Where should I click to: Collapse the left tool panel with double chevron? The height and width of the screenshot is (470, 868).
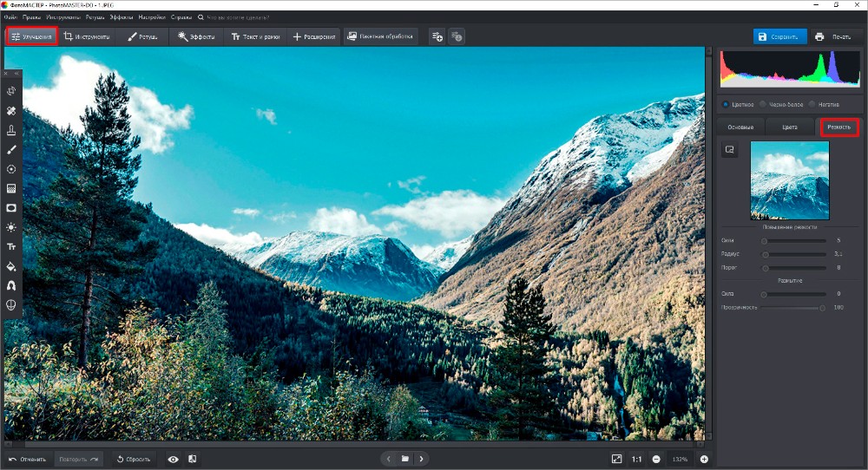[x=16, y=75]
